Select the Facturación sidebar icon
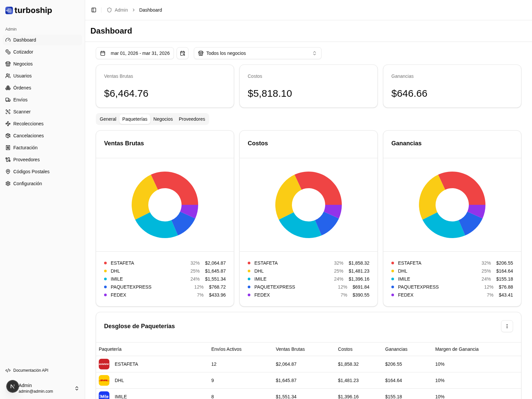Viewport: 532px width, 399px height. 8,148
